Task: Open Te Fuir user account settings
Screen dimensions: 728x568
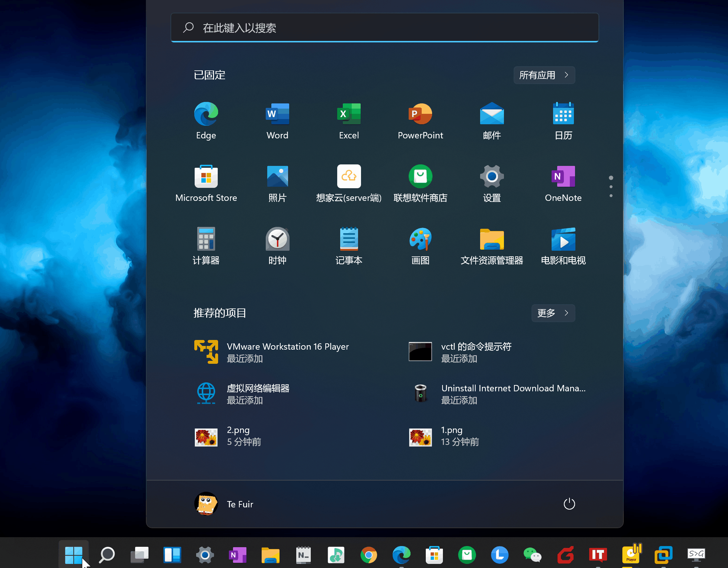Action: (x=226, y=504)
